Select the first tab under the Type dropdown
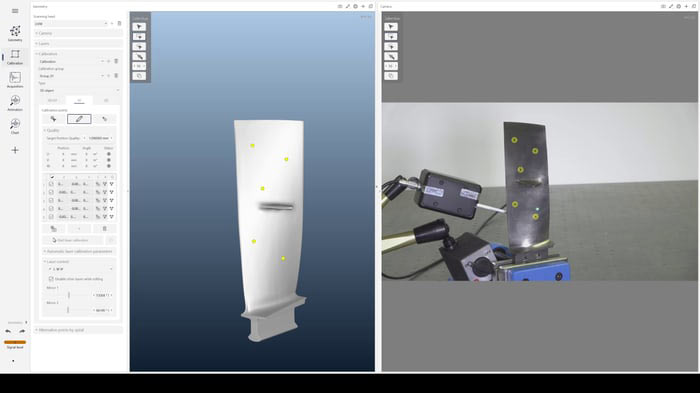 (53, 100)
